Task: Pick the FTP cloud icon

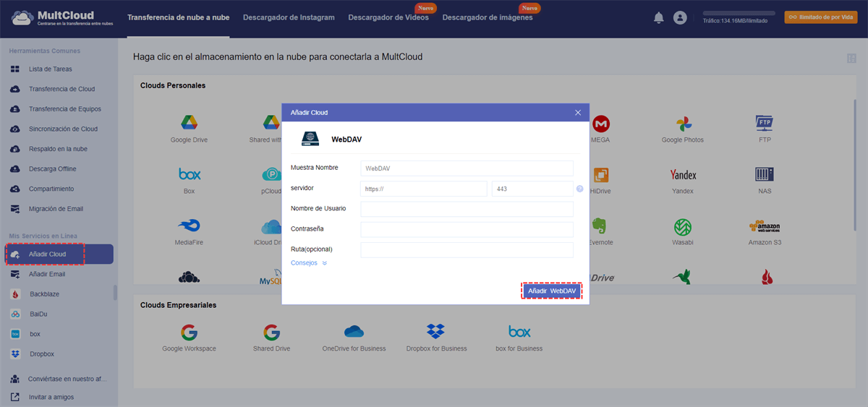Action: pyautogui.click(x=765, y=122)
